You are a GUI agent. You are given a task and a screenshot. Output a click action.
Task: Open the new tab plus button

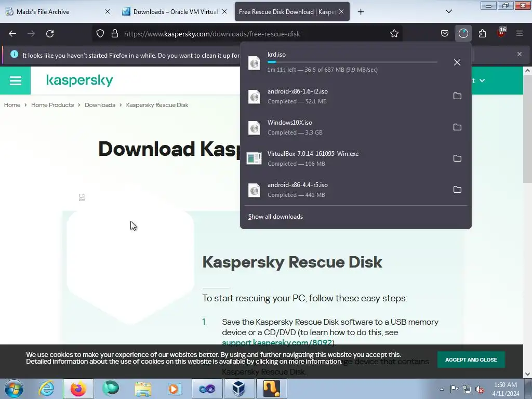click(361, 12)
